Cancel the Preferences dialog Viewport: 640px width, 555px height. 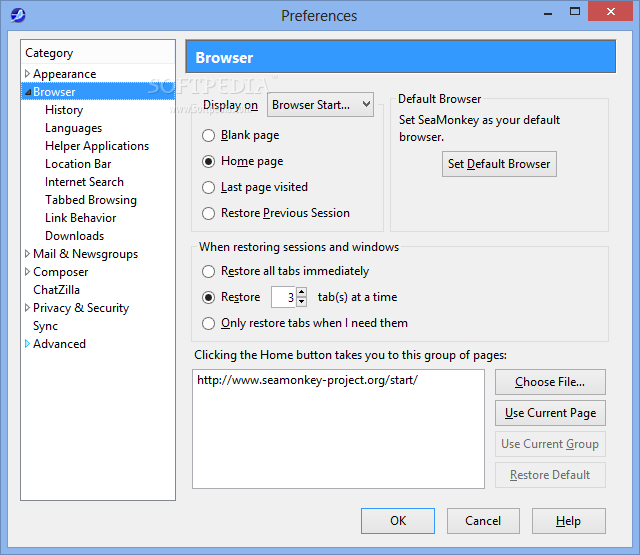[x=483, y=521]
